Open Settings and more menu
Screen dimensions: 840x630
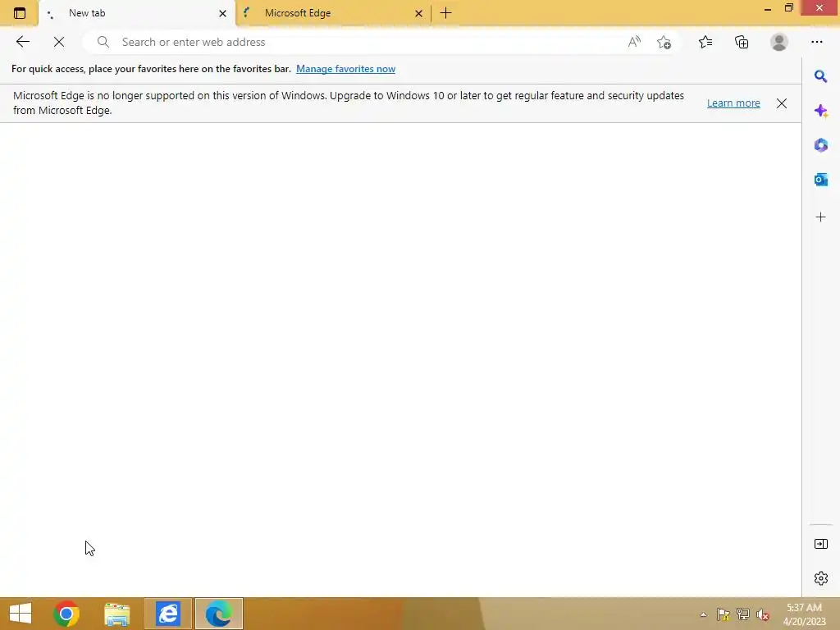[x=816, y=42]
